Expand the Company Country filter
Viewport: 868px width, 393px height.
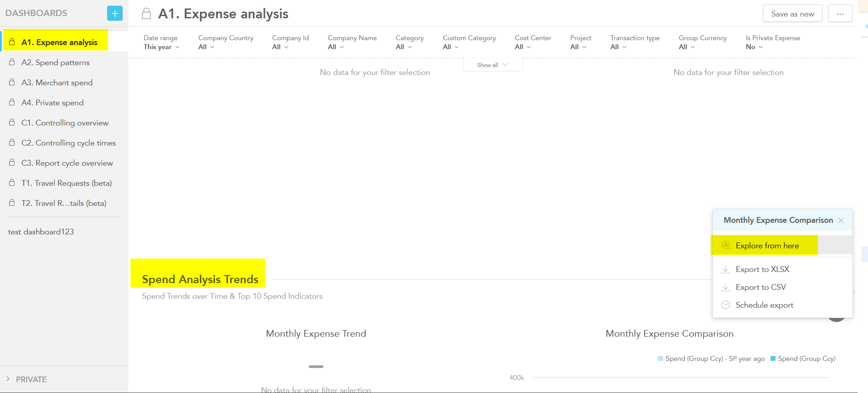tap(225, 42)
